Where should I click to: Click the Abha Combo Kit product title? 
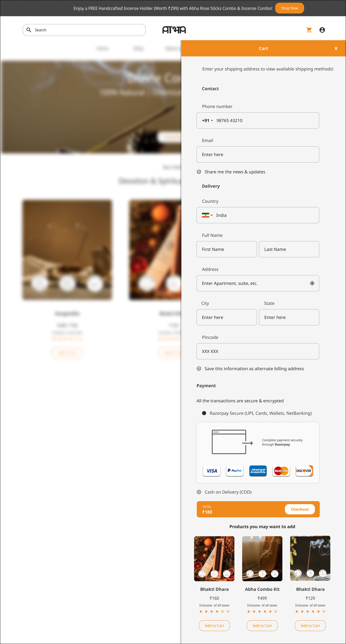(262, 589)
